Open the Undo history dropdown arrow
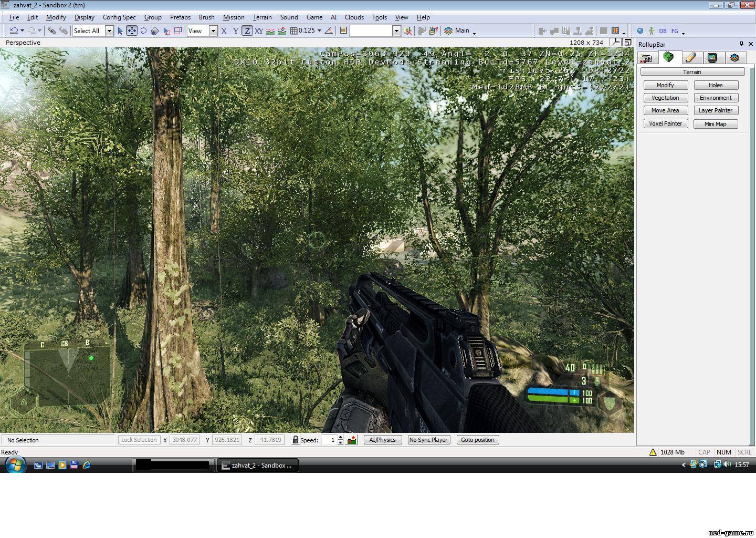The width and height of the screenshot is (756, 538). click(22, 31)
